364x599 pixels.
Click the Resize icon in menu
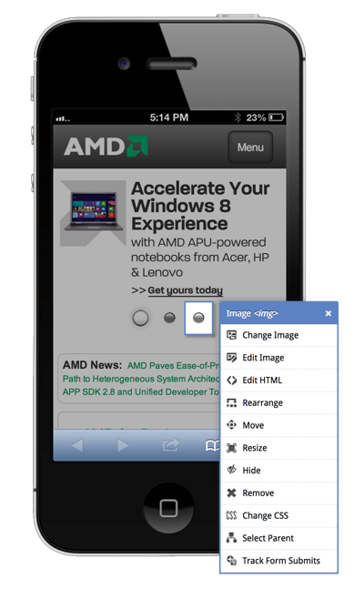click(231, 448)
